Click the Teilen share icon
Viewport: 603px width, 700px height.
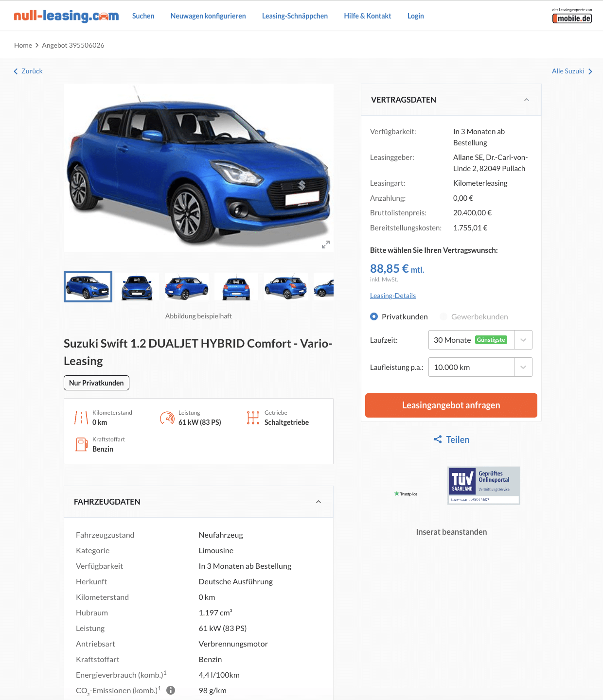(438, 439)
